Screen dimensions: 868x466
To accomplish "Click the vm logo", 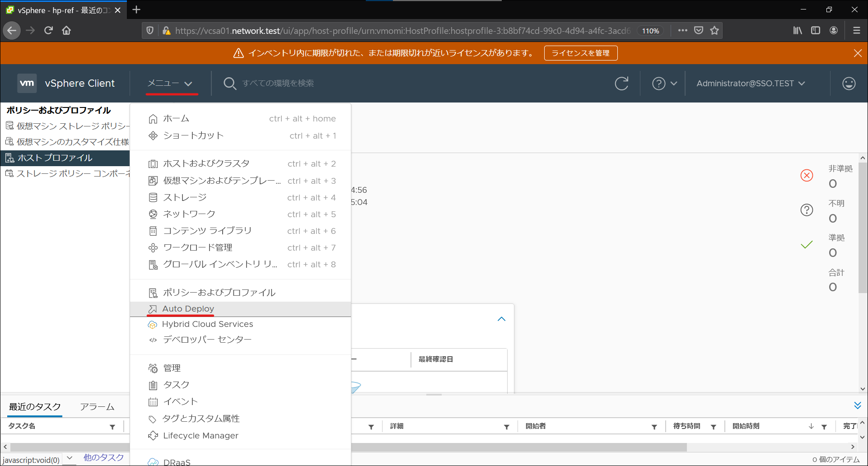I will [x=27, y=83].
